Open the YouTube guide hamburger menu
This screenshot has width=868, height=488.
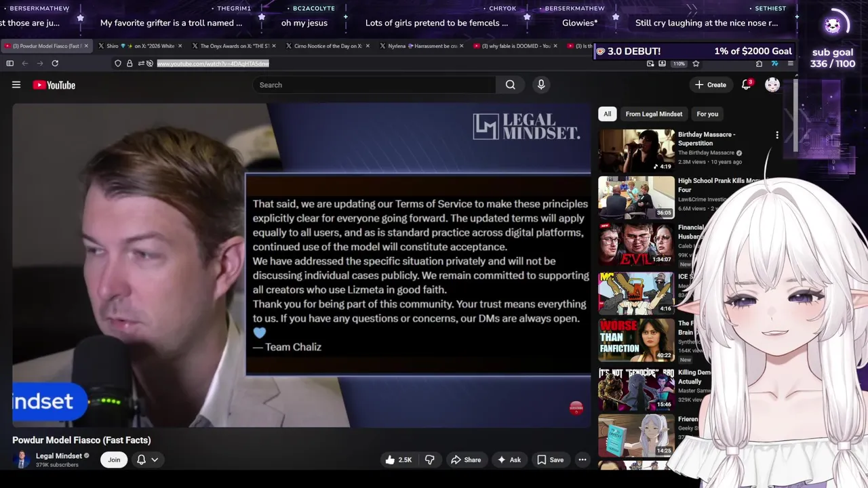16,85
